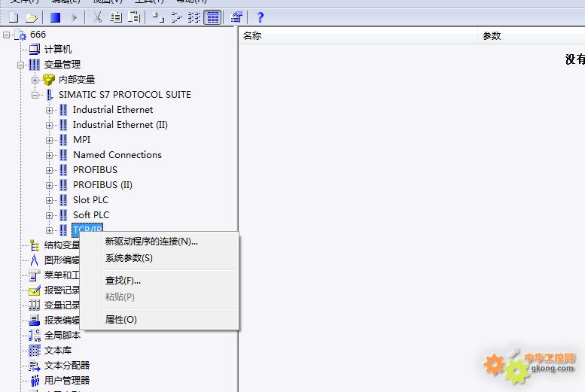Click the 全局脚本 global script icon
This screenshot has width=585, height=392.
pyautogui.click(x=35, y=336)
